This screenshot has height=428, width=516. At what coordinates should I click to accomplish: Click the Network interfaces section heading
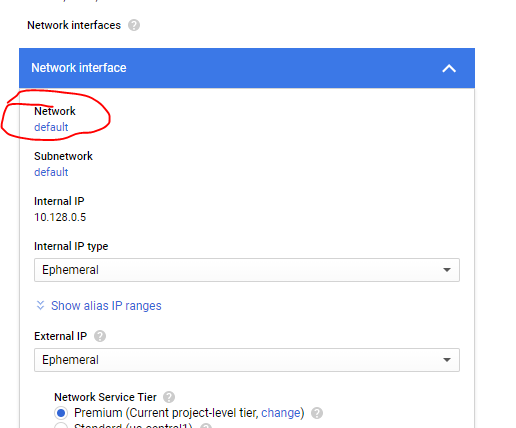click(74, 25)
